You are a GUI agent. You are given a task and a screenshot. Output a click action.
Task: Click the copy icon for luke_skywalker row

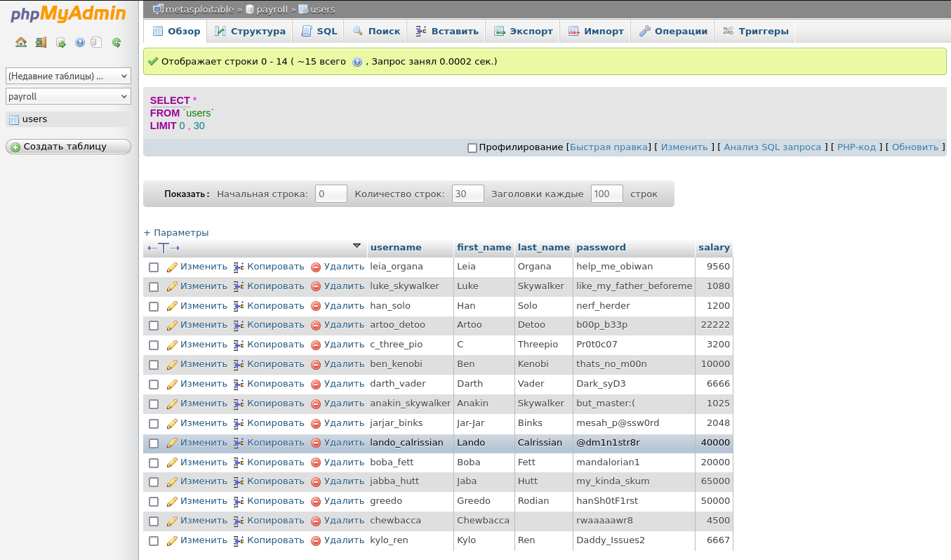coord(239,286)
